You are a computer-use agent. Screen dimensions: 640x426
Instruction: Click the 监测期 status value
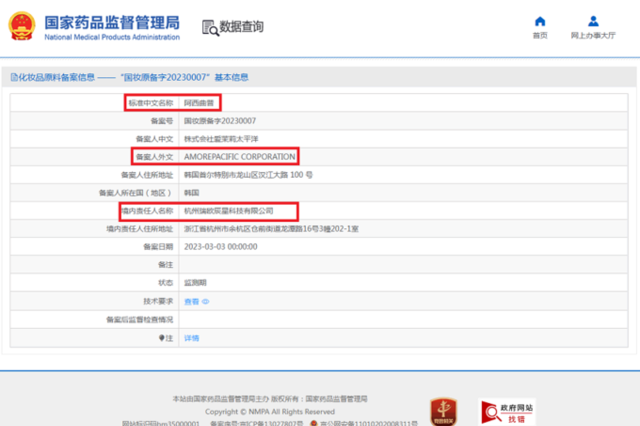195,282
